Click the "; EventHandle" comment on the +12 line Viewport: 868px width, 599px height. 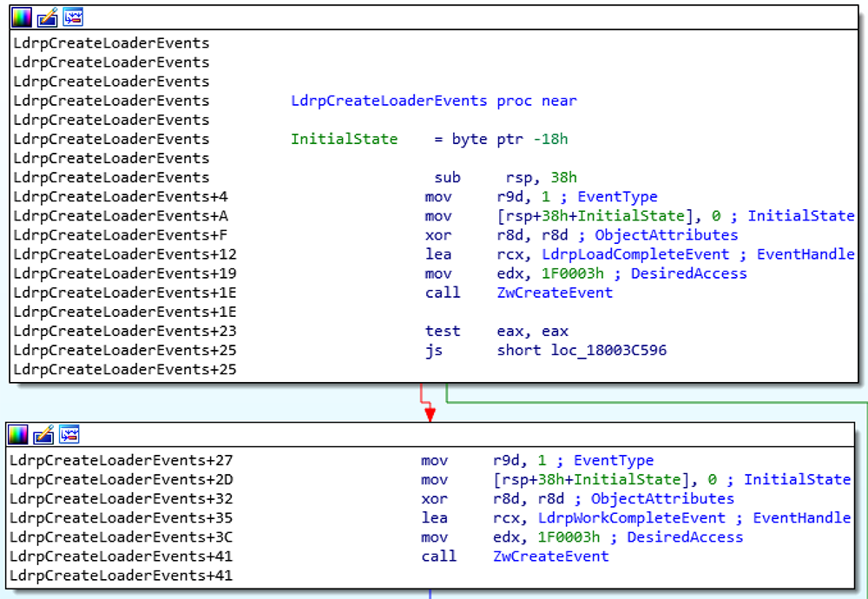pos(797,254)
